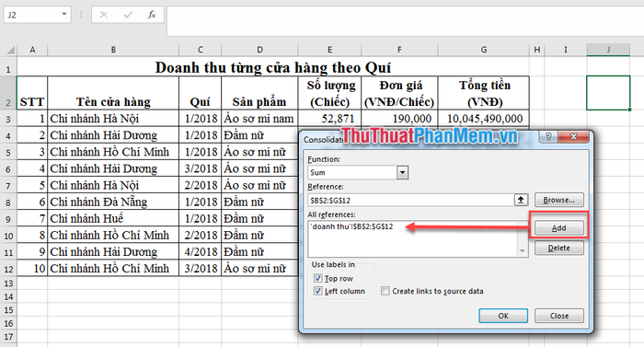The width and height of the screenshot is (644, 347).
Task: Click the OK button
Action: pos(503,316)
